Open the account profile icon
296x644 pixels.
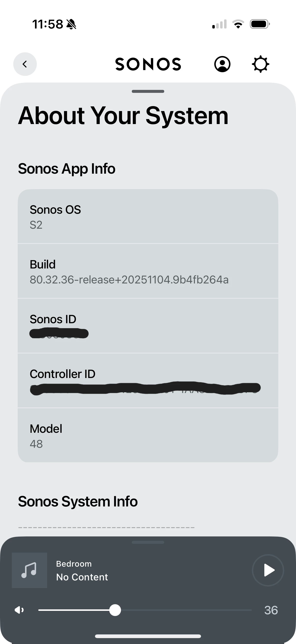coord(222,64)
